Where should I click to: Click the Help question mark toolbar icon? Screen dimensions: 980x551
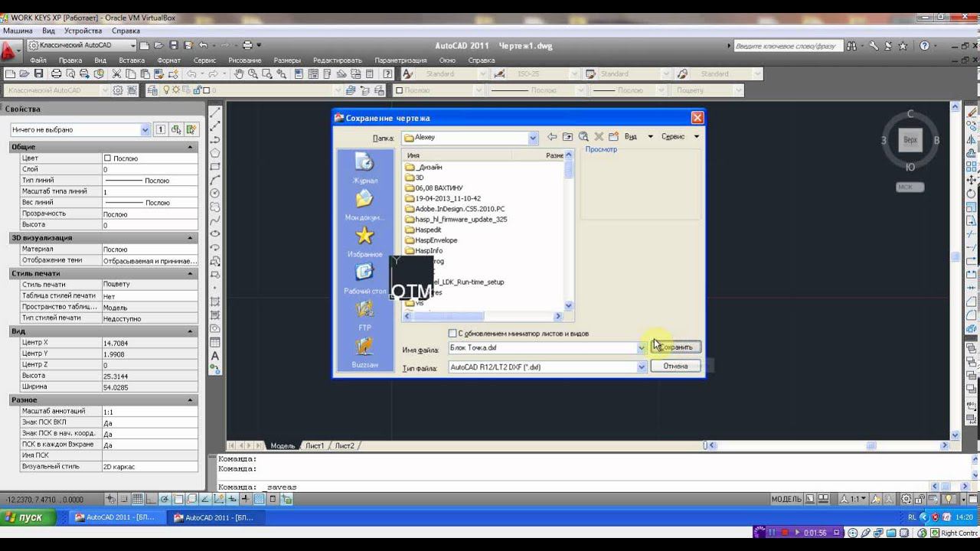click(x=387, y=74)
